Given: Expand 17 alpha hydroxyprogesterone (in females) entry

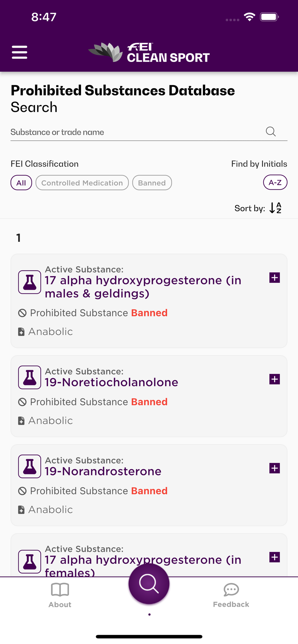Looking at the screenshot, I should point(274,557).
